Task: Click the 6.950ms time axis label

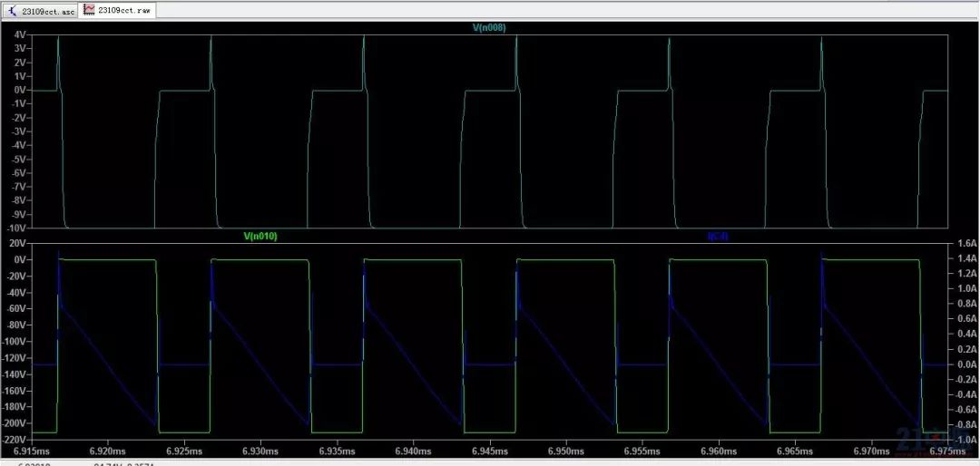Action: point(565,451)
